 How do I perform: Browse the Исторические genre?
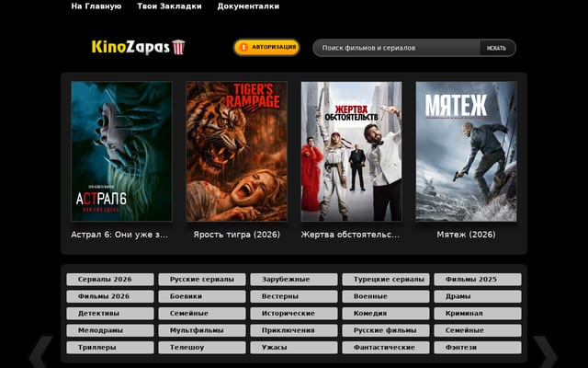(294, 313)
